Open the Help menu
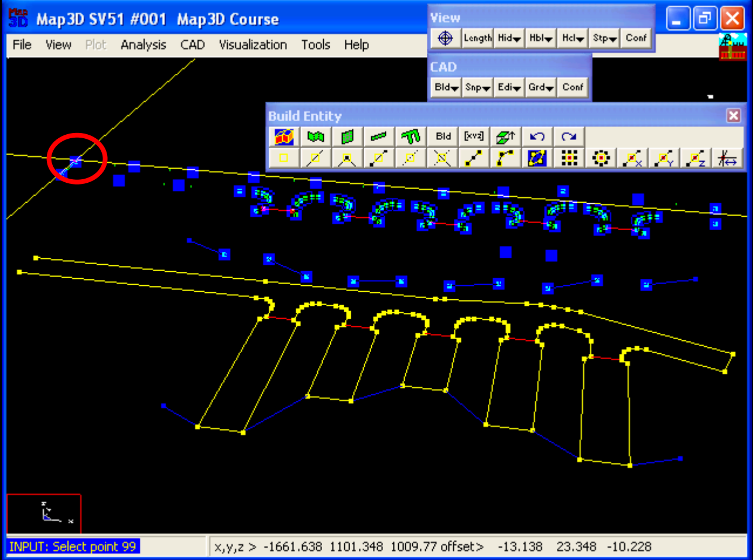The height and width of the screenshot is (560, 753). coord(357,45)
